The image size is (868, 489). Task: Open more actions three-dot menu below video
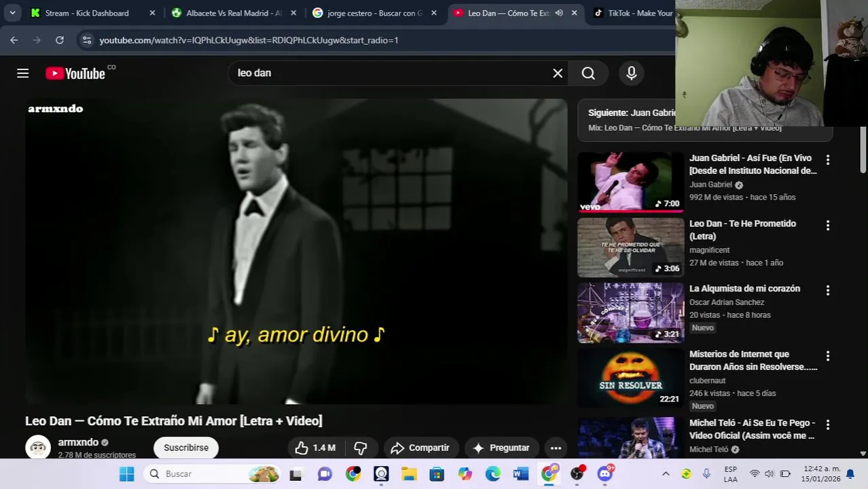click(556, 448)
